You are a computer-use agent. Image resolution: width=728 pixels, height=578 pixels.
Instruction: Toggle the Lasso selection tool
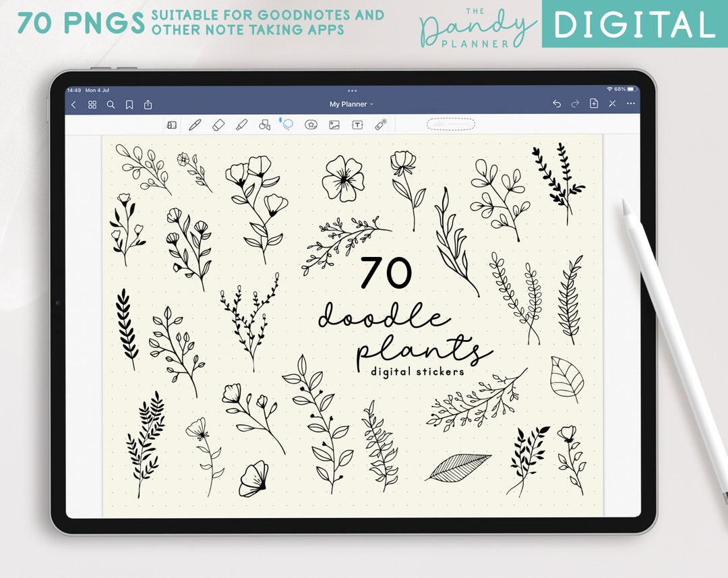(x=287, y=125)
